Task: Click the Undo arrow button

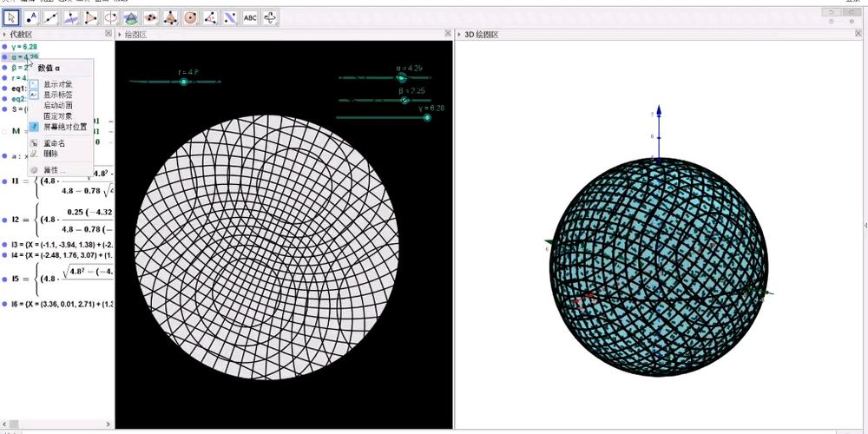Action: click(x=832, y=11)
